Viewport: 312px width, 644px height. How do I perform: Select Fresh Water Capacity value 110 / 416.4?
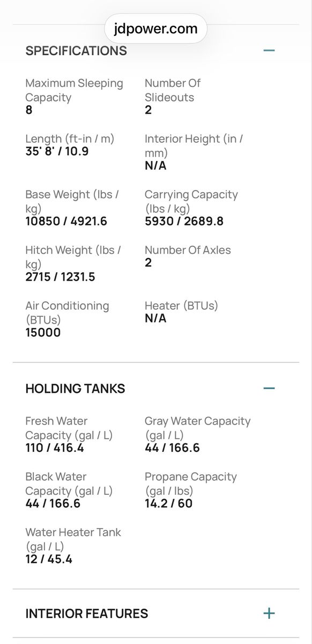coord(55,448)
